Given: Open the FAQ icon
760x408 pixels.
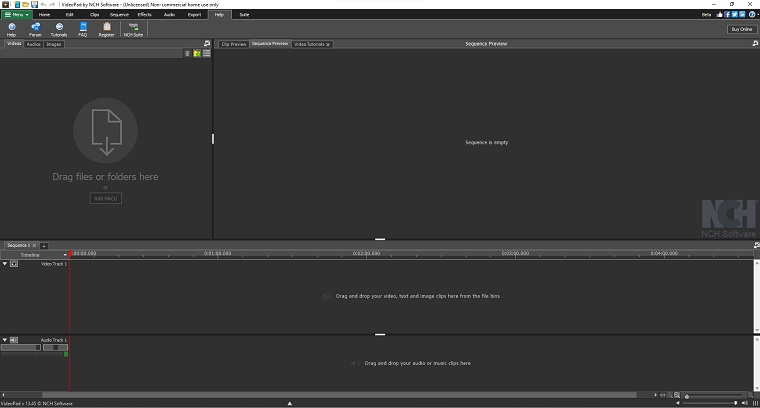Looking at the screenshot, I should (83, 30).
